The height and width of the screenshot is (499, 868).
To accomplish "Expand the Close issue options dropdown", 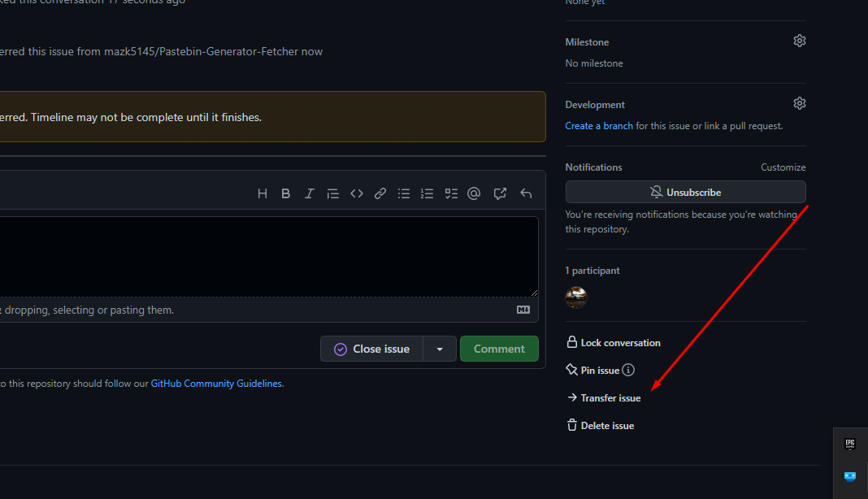I will point(440,349).
